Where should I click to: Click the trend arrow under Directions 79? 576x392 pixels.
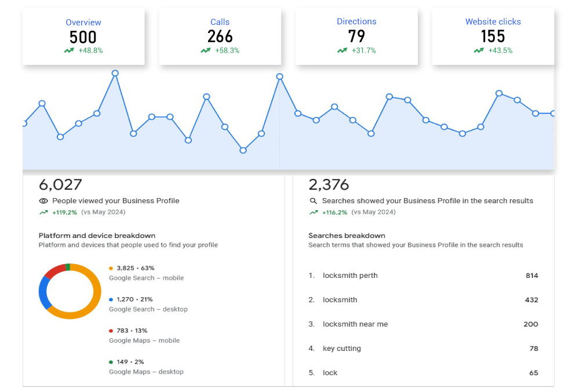(342, 51)
